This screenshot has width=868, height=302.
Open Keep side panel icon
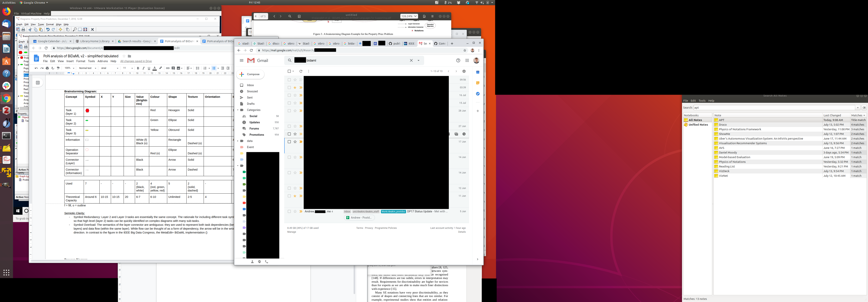click(x=477, y=83)
